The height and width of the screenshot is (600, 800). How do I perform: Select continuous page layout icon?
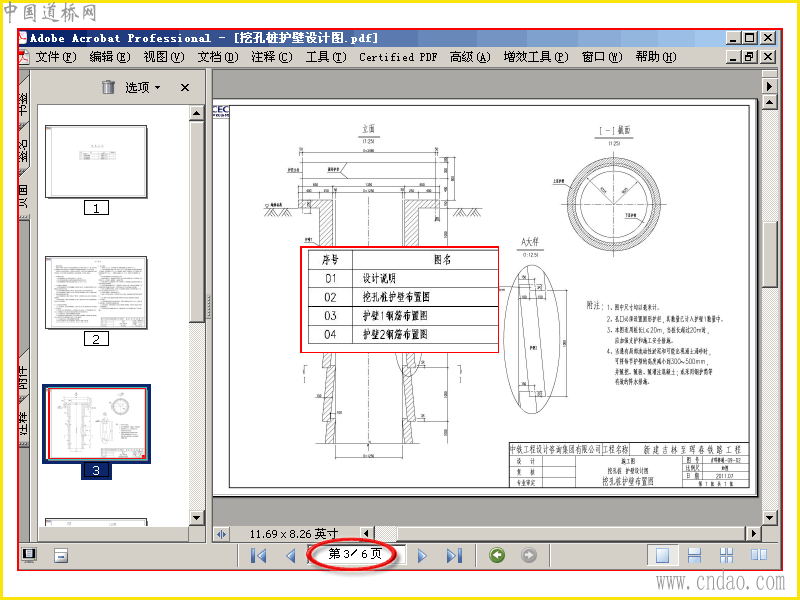click(x=694, y=555)
